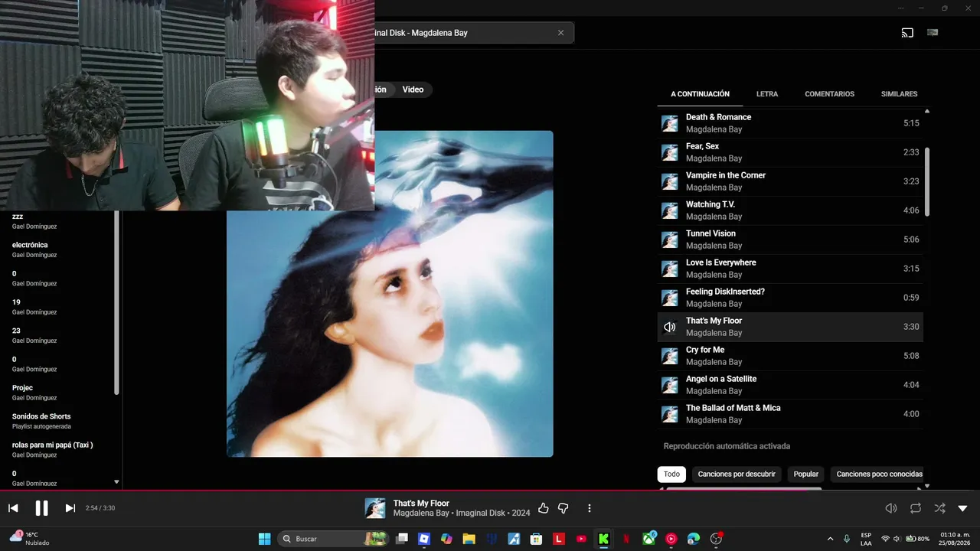Viewport: 980px width, 551px height.
Task: Switch to the Video mode toggle
Action: coord(413,90)
